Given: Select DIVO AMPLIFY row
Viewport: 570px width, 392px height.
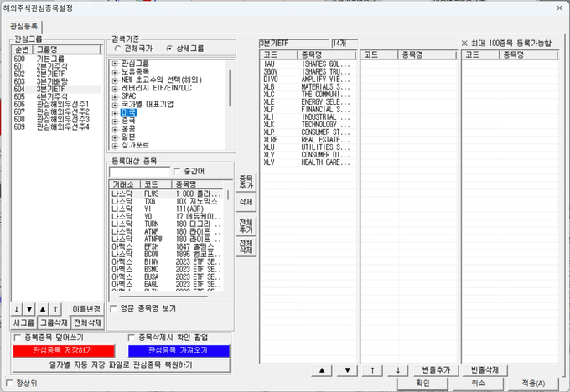Looking at the screenshot, I should click(308, 80).
